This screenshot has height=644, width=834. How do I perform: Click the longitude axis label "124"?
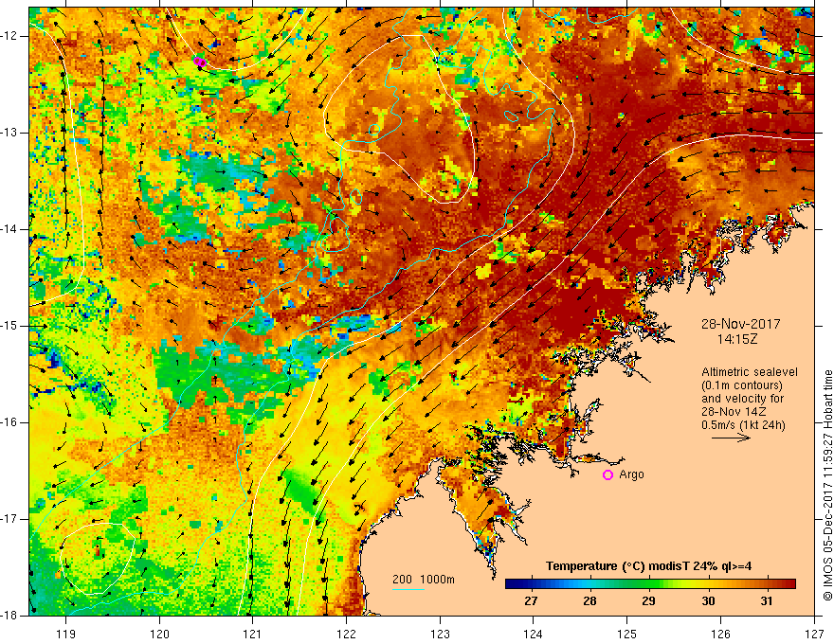click(534, 634)
